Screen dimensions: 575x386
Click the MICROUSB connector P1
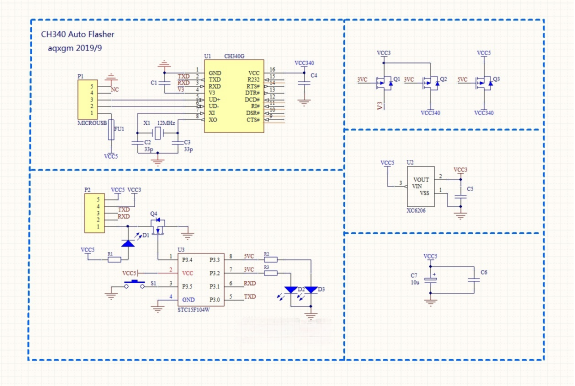[88, 99]
